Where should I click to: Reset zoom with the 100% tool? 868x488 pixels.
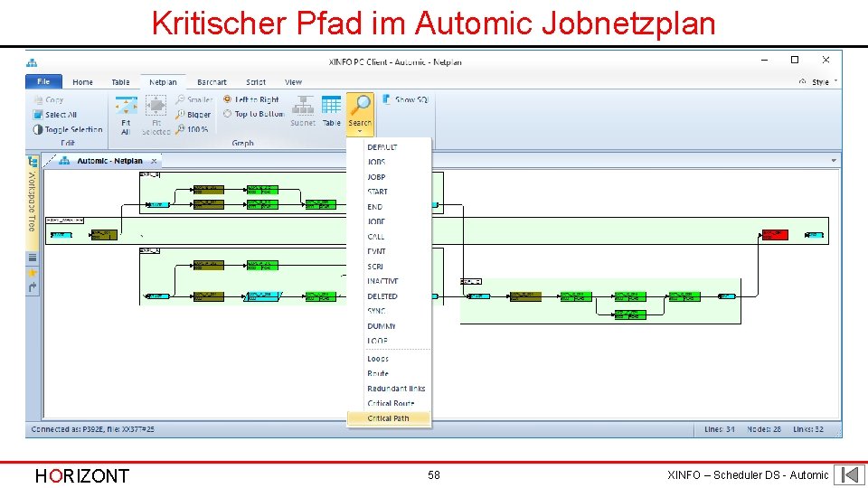point(192,129)
